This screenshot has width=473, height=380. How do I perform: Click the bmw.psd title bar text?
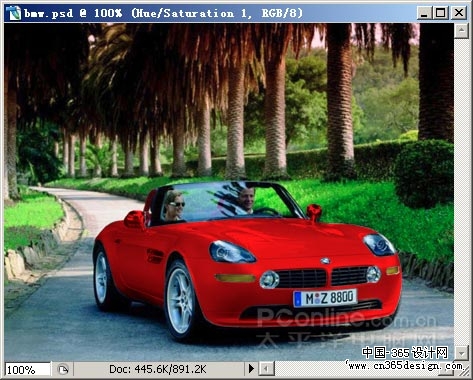pyautogui.click(x=163, y=13)
